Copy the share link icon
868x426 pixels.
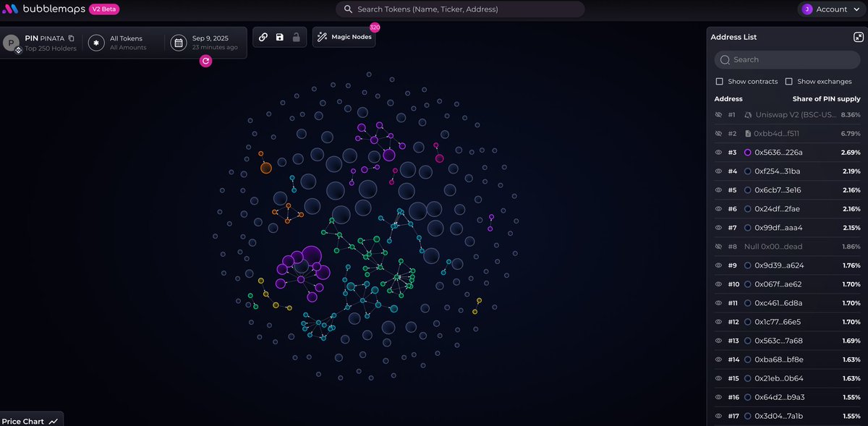[263, 37]
